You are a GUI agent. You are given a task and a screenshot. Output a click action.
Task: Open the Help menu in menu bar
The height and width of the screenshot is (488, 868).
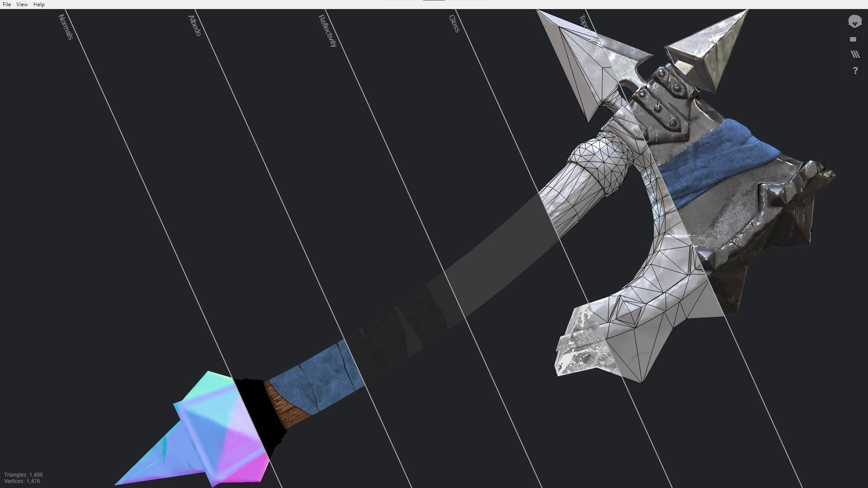[x=39, y=5]
